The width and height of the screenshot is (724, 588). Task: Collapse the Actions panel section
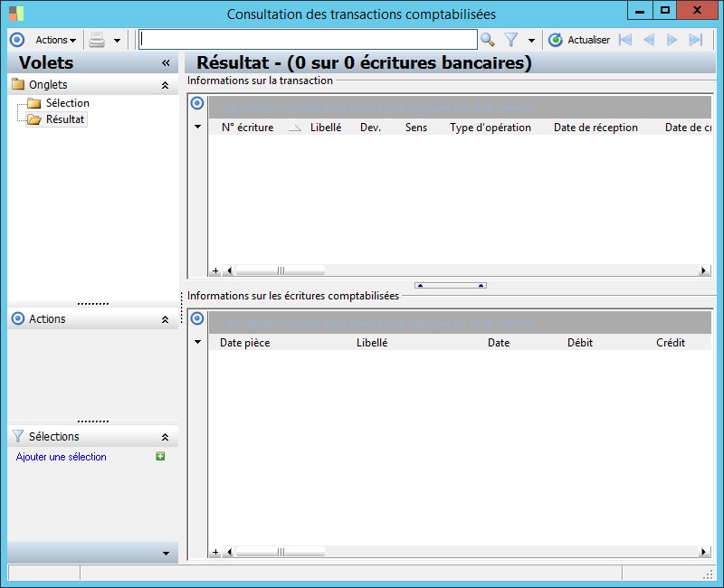[165, 319]
